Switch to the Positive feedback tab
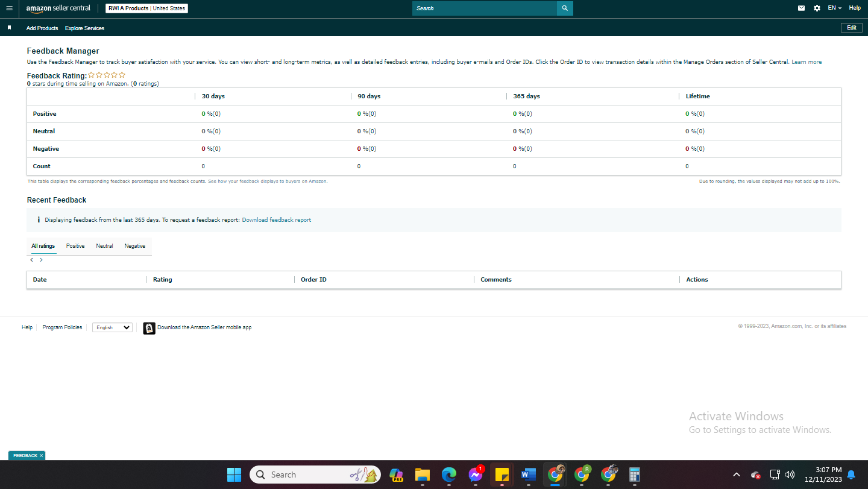Screen dimensions: 868x489 (75, 246)
